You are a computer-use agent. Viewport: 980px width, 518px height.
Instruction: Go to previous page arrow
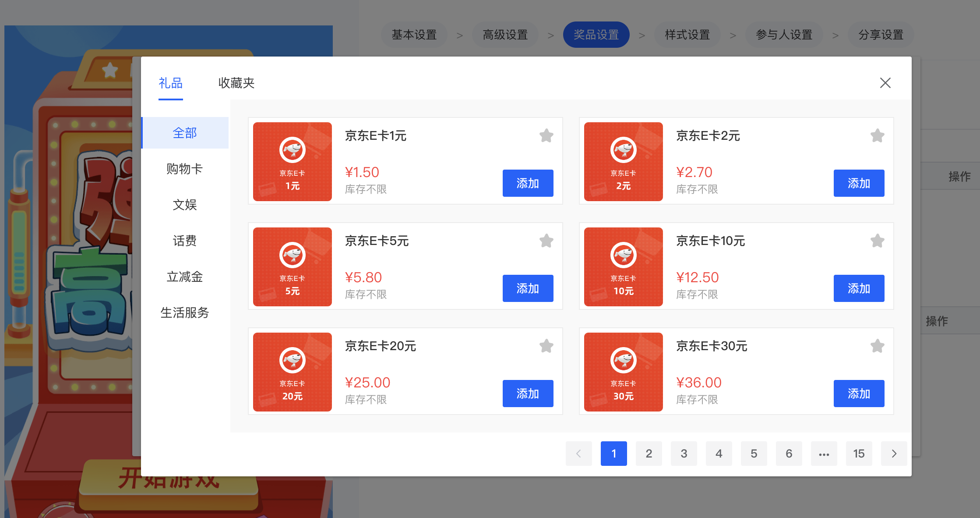click(578, 454)
